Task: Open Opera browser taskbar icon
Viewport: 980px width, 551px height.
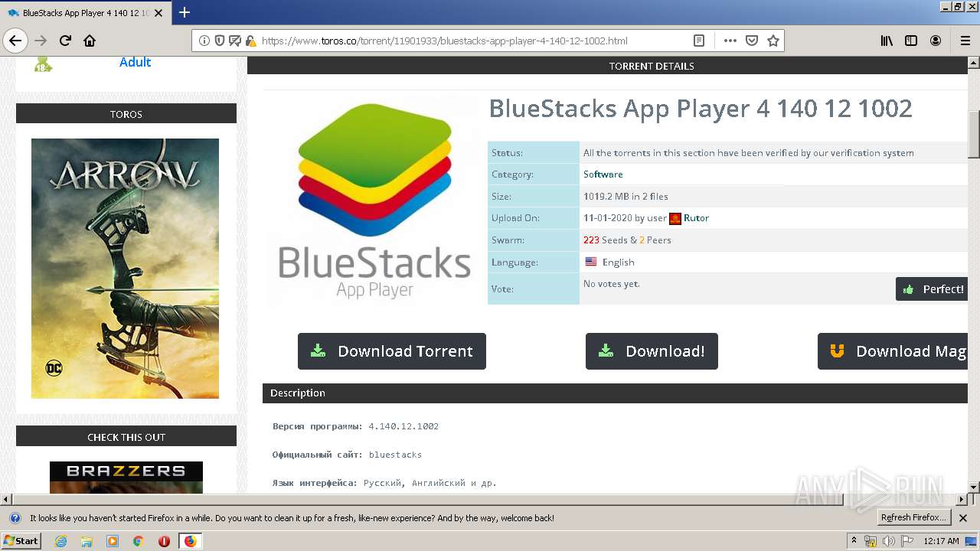Action: coord(164,541)
